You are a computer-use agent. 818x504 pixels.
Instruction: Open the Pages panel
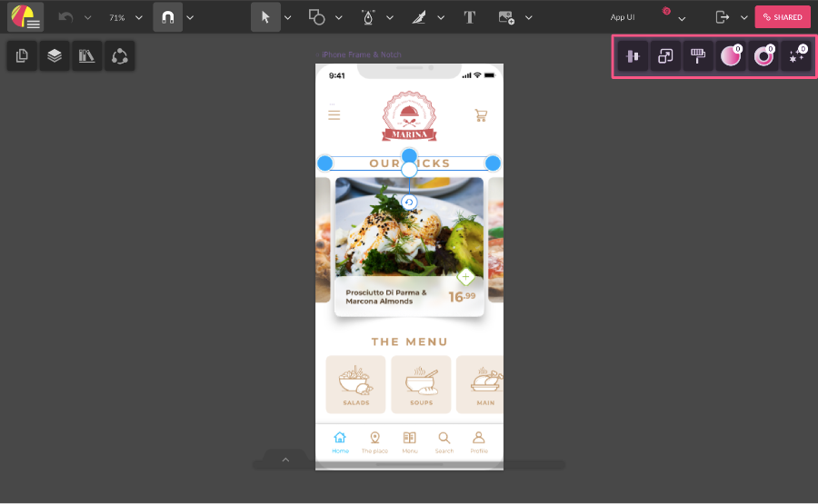[22, 56]
